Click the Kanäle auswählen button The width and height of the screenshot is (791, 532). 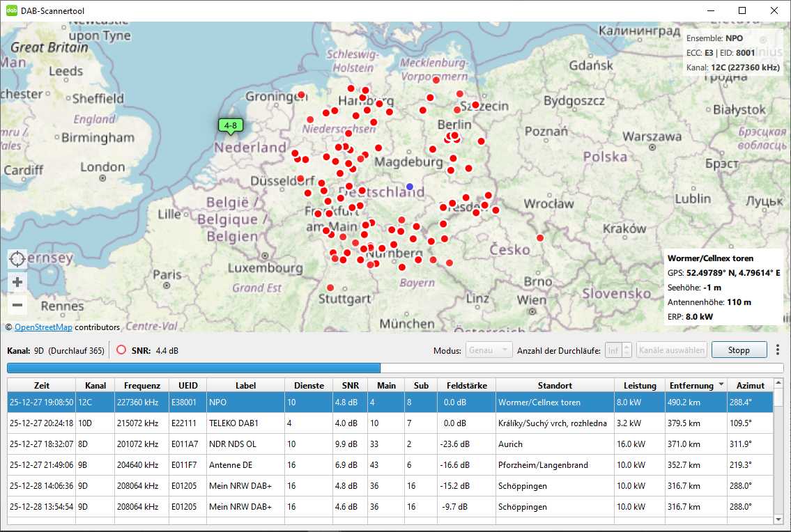coord(671,350)
